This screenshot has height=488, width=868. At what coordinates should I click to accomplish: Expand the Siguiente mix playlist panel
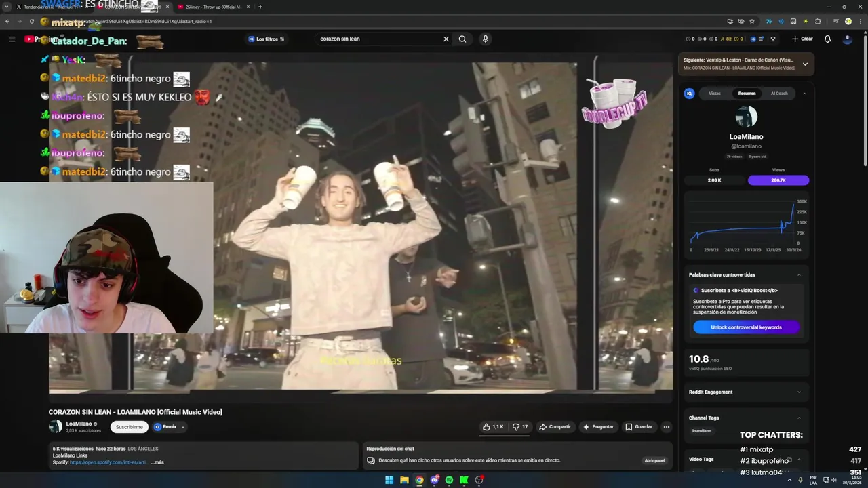point(805,64)
